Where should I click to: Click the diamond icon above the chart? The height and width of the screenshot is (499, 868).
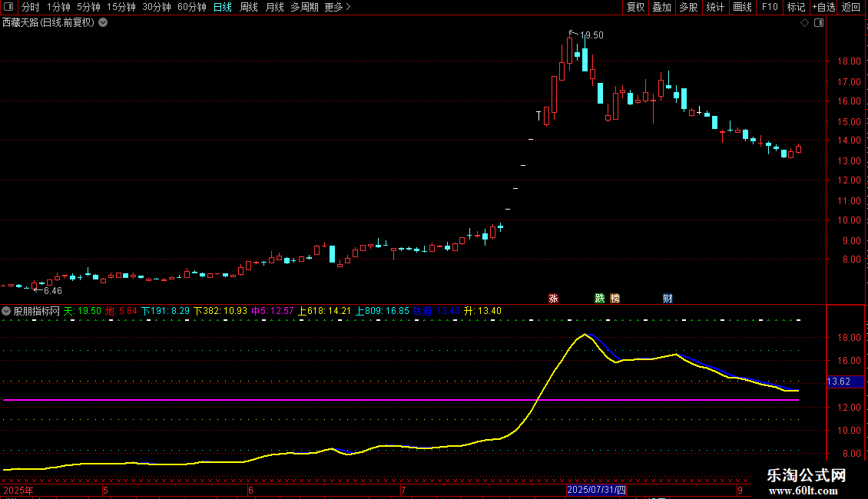[x=804, y=23]
